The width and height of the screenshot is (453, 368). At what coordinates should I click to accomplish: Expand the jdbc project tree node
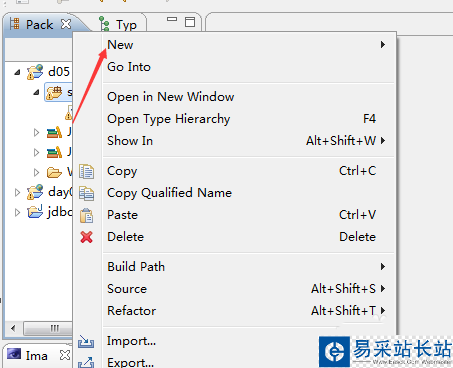(17, 212)
